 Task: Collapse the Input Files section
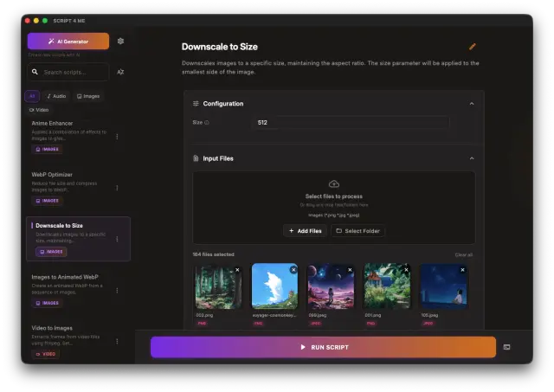tap(472, 158)
